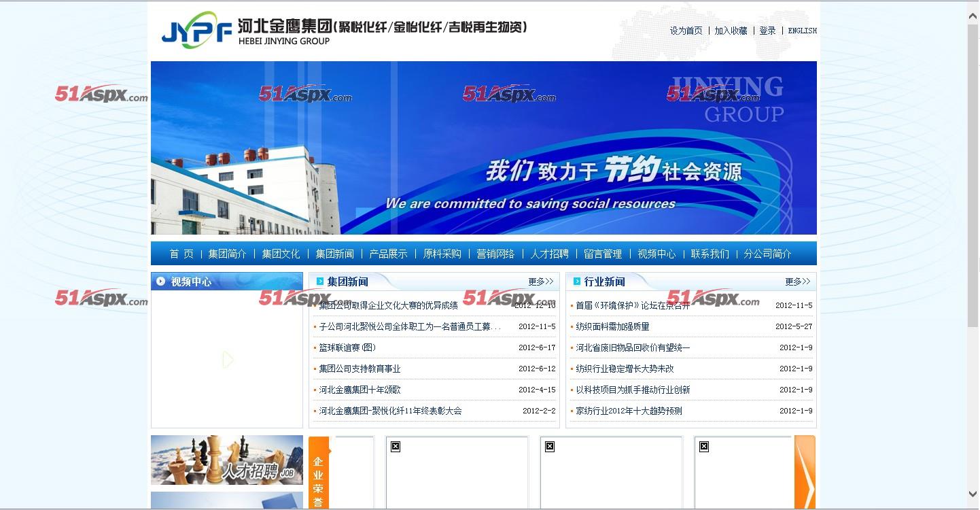
Task: Switch to ENGLISH version
Action: pyautogui.click(x=802, y=31)
